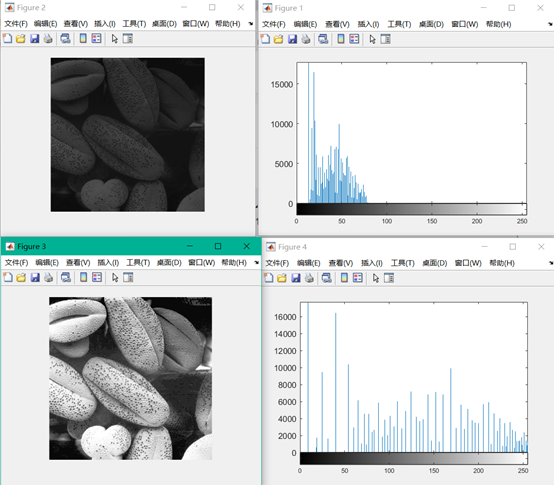Insert Legend icon in Figure 4 toolbar
Image resolution: width=554 pixels, height=485 pixels.
[358, 278]
